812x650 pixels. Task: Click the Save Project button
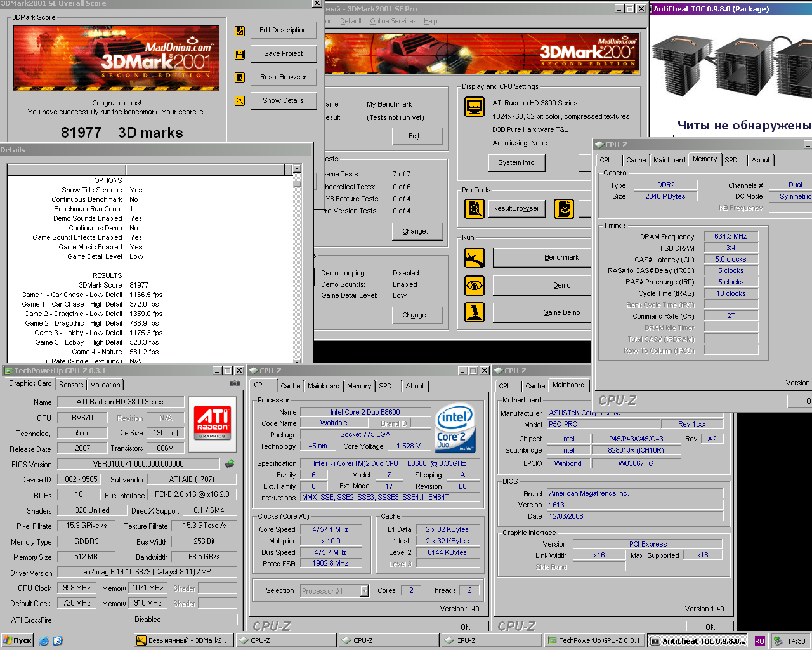pos(283,53)
